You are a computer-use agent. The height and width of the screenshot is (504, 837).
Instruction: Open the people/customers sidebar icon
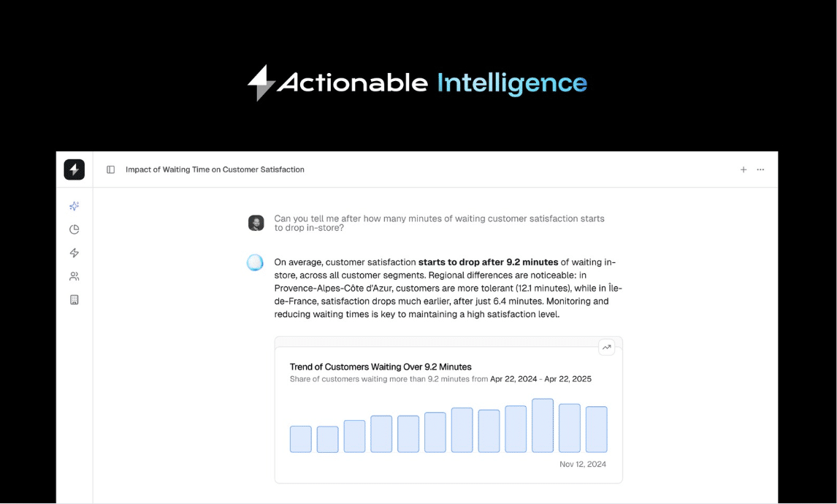[x=74, y=276]
